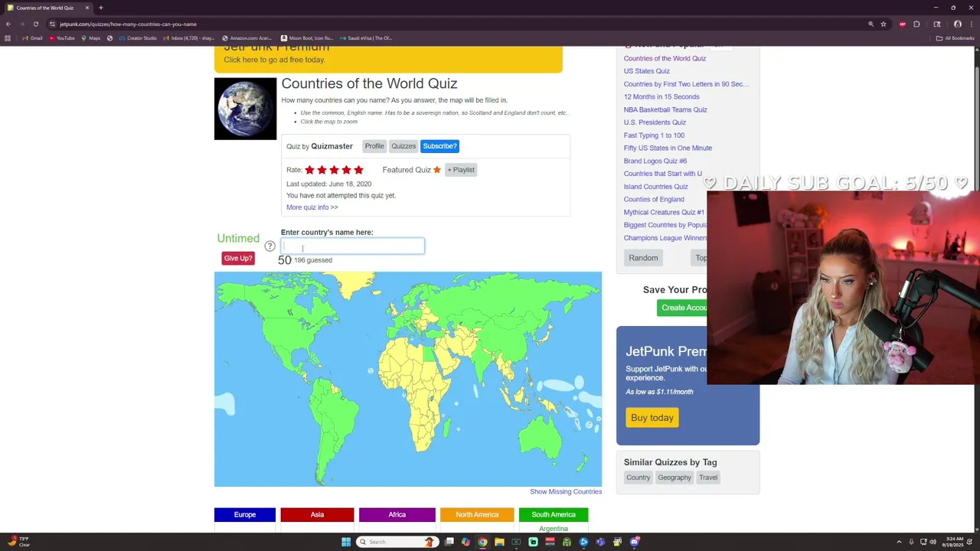Open the Windows Start menu
The width and height of the screenshot is (980, 551).
pos(346,542)
